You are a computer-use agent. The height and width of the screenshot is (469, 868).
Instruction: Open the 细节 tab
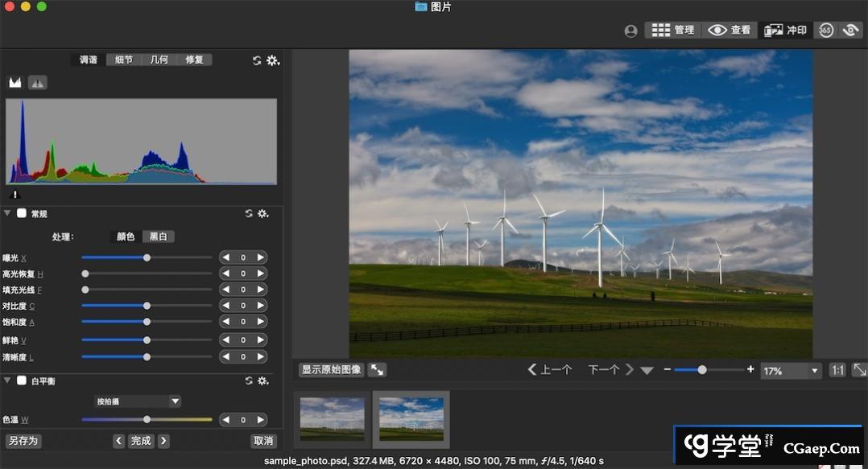pos(124,60)
